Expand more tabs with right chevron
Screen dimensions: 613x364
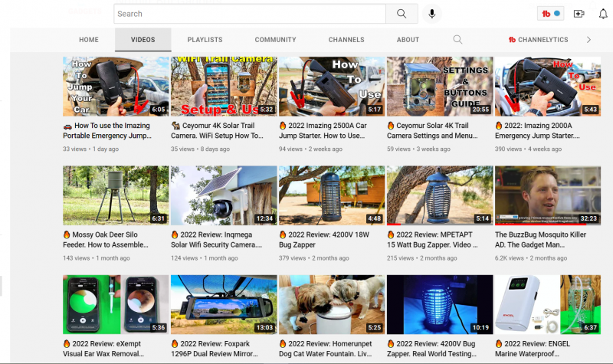[x=588, y=40]
